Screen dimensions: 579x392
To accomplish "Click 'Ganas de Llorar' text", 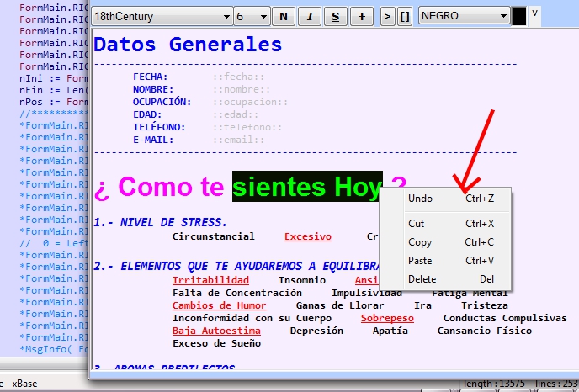I will [340, 305].
